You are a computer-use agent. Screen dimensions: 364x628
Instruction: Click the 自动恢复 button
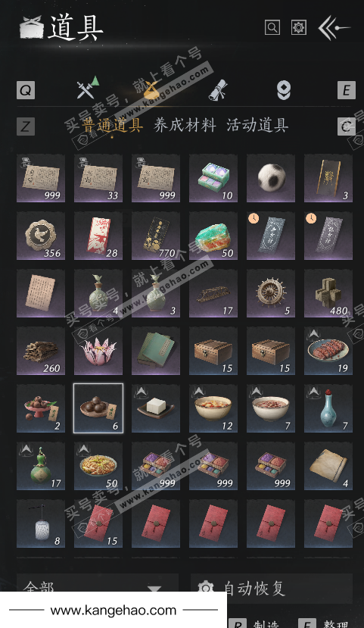click(272, 588)
